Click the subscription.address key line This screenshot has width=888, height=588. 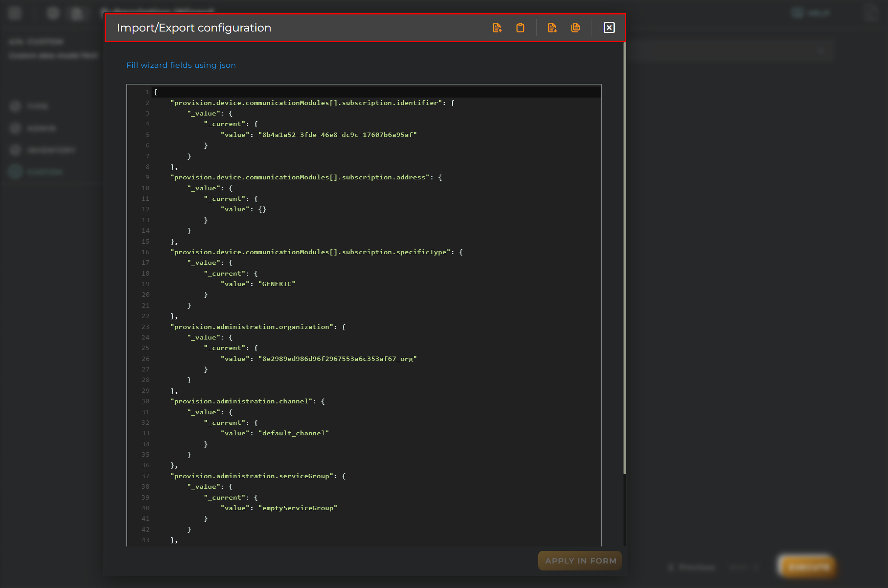306,177
